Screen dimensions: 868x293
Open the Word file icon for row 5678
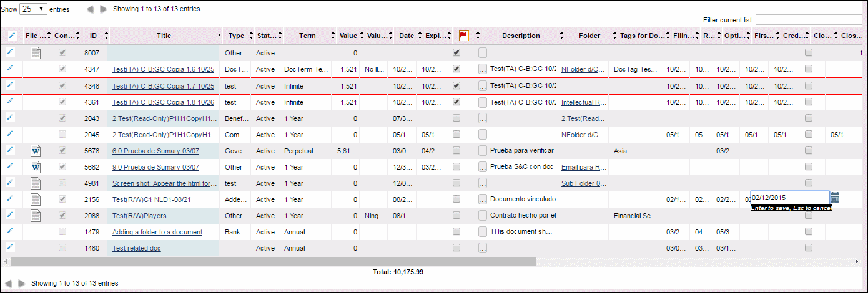pyautogui.click(x=36, y=150)
